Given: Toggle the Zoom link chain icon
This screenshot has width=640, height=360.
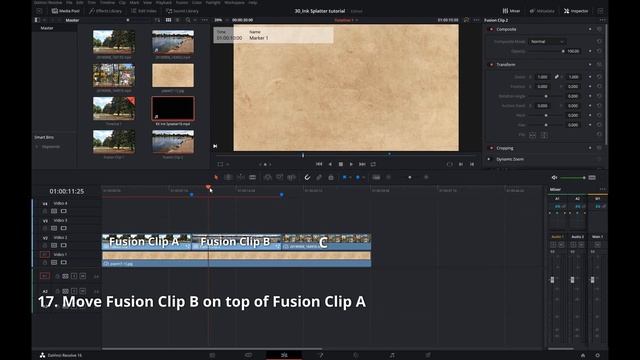Looking at the screenshot, I should (556, 77).
